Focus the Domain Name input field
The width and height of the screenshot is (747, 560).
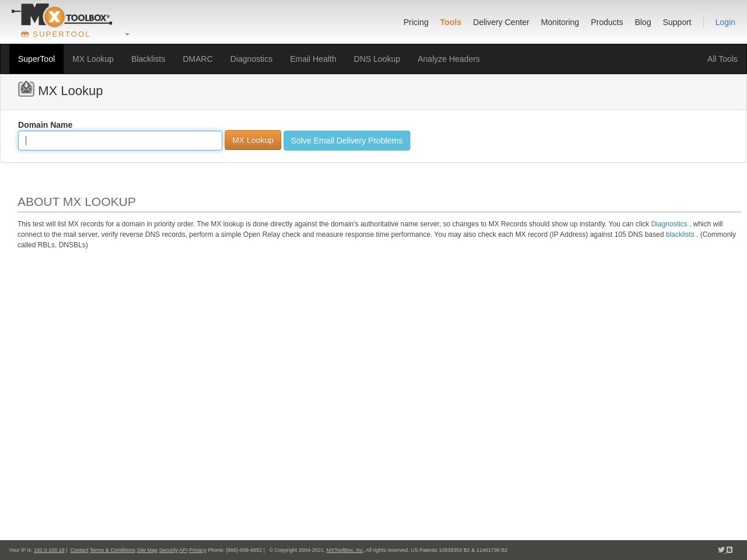tap(120, 141)
